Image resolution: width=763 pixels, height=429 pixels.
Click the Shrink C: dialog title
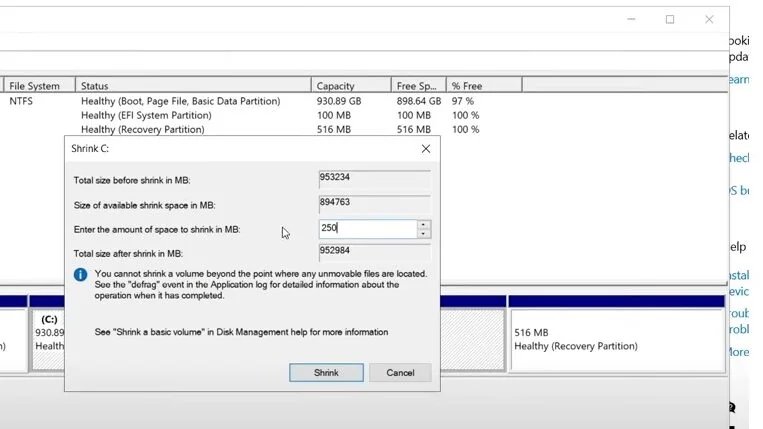(90, 149)
